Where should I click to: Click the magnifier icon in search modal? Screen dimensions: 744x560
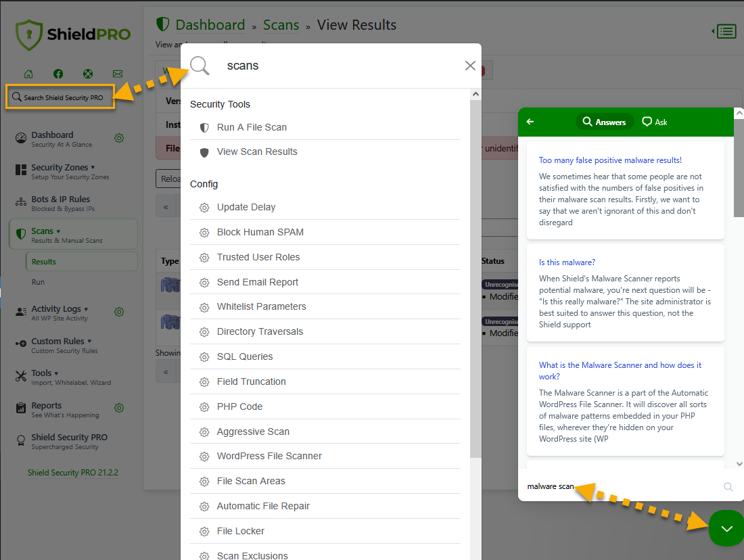(x=200, y=66)
